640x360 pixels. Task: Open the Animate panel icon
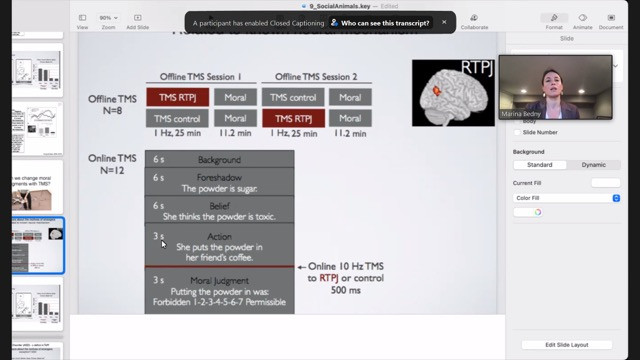point(582,18)
